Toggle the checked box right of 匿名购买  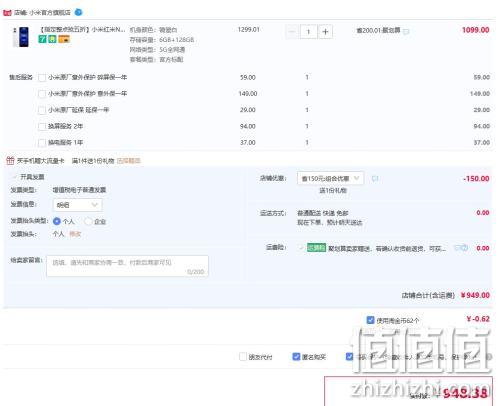click(349, 357)
